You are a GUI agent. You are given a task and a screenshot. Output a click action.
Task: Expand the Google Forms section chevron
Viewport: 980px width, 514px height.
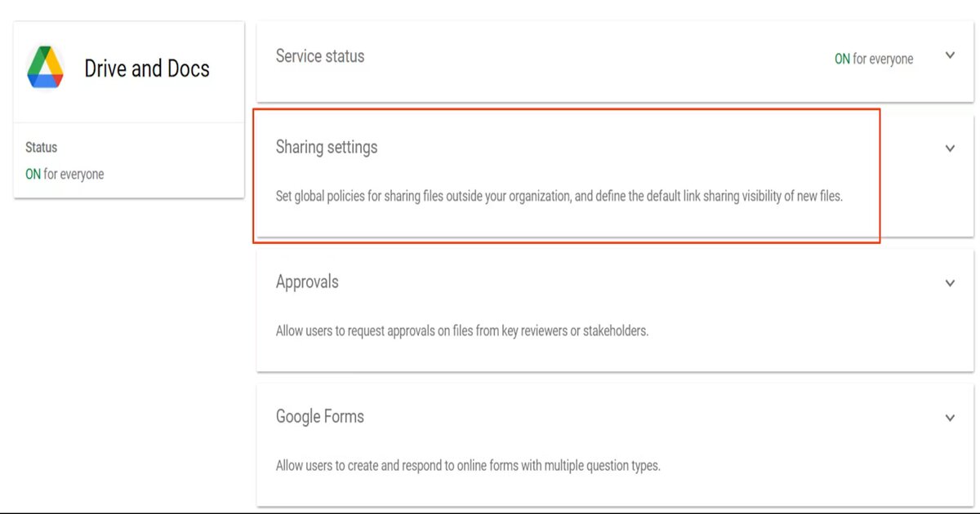click(950, 418)
